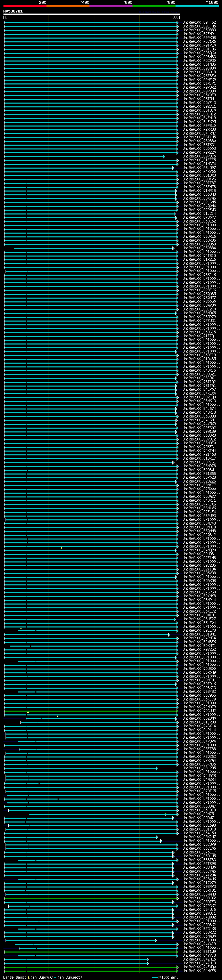Select label UniRef100_A9NZX9
Image resolution: width=222 pixels, height=980 pixels.
[199, 80]
